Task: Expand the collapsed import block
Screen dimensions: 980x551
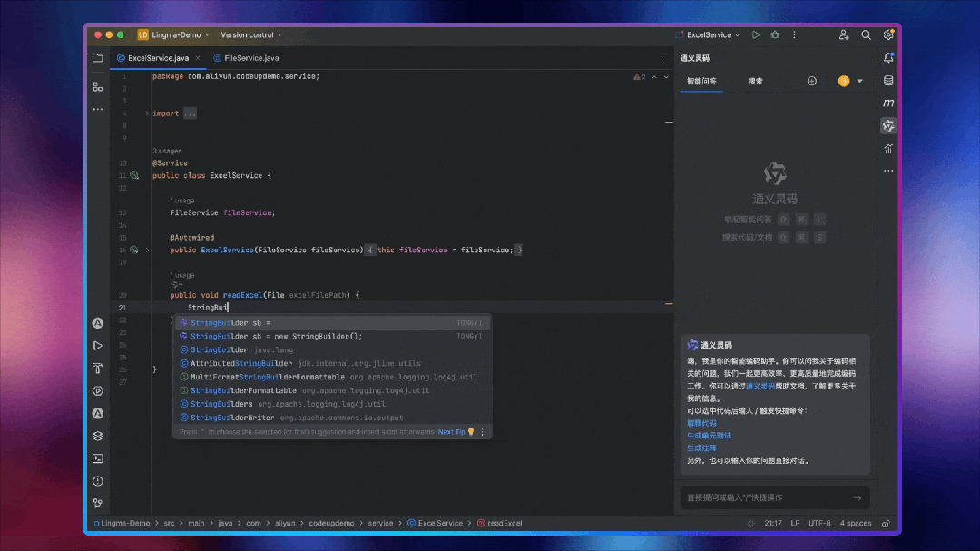Action: (x=148, y=113)
